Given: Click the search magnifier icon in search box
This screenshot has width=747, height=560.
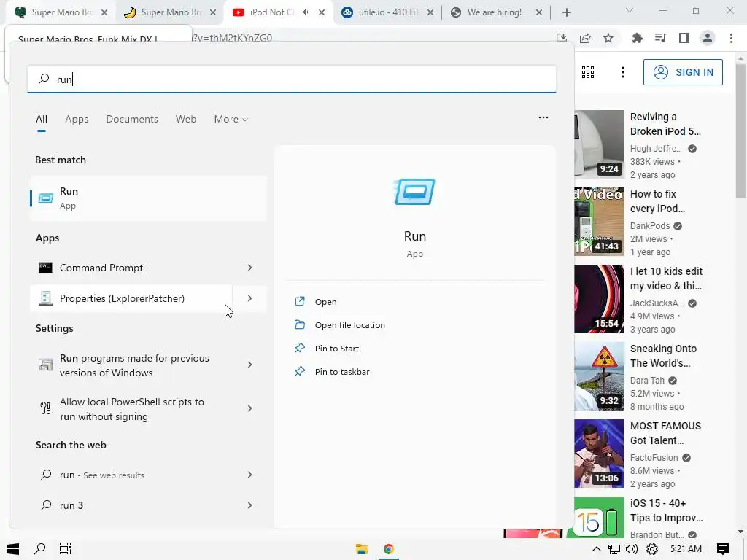Looking at the screenshot, I should [44, 79].
